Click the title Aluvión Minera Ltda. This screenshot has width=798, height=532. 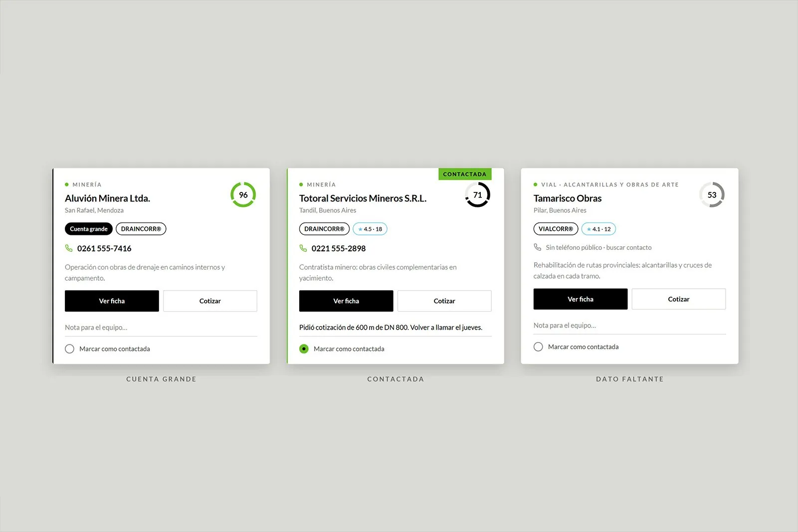[107, 198]
